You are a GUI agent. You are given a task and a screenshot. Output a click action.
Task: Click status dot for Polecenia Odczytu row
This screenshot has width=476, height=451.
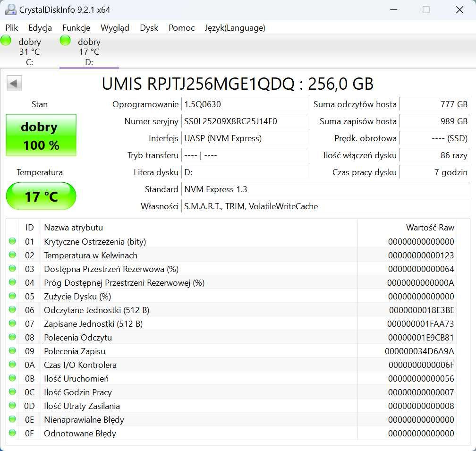point(12,337)
